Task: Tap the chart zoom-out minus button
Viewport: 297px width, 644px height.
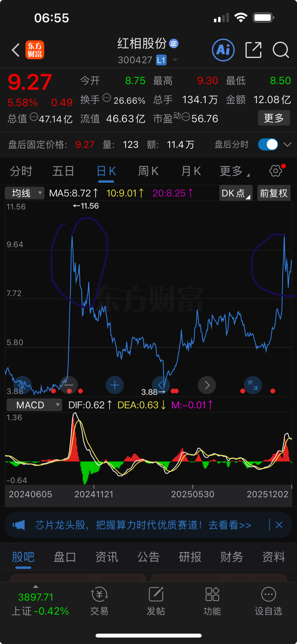Action: (69, 385)
